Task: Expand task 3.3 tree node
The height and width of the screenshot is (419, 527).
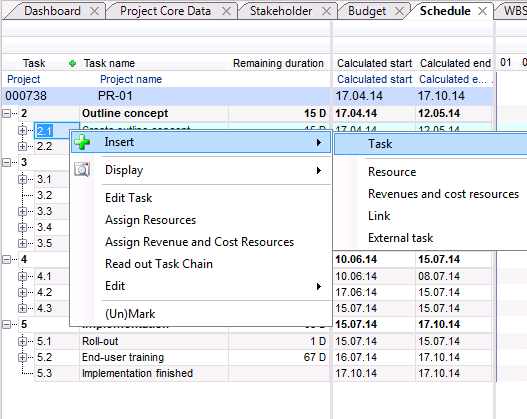Action: (22, 211)
